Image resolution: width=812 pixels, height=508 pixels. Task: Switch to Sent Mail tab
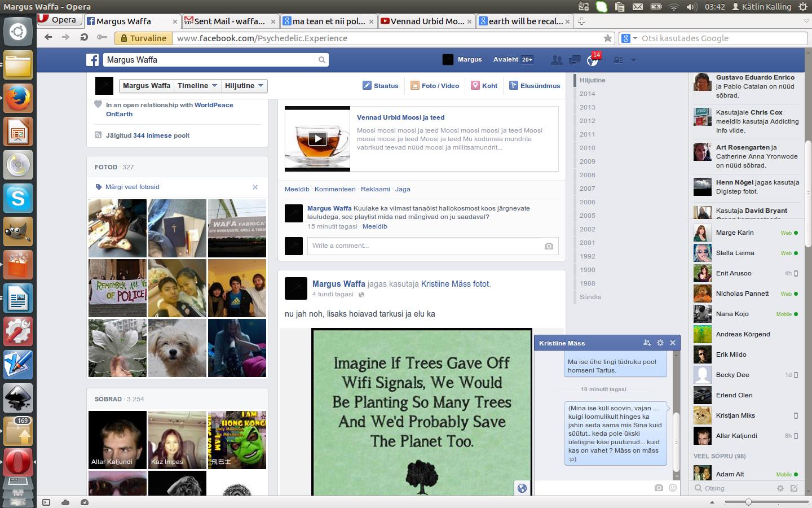coord(229,21)
